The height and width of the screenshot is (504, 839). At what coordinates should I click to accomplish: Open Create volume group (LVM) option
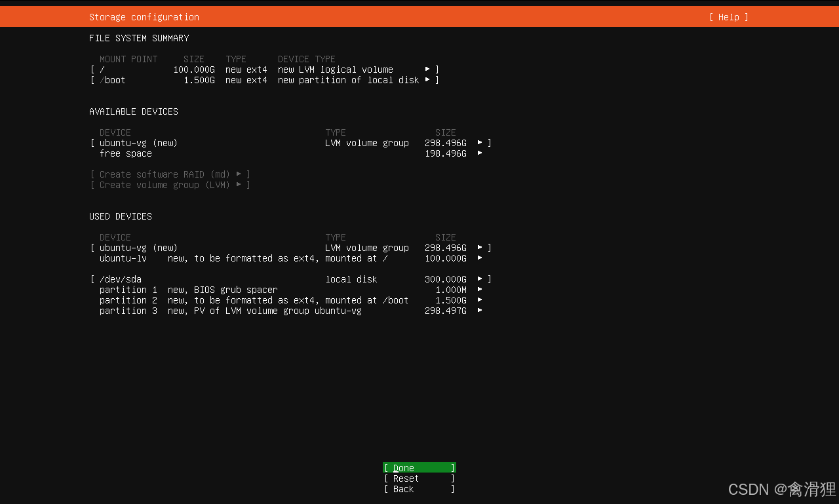coord(170,185)
